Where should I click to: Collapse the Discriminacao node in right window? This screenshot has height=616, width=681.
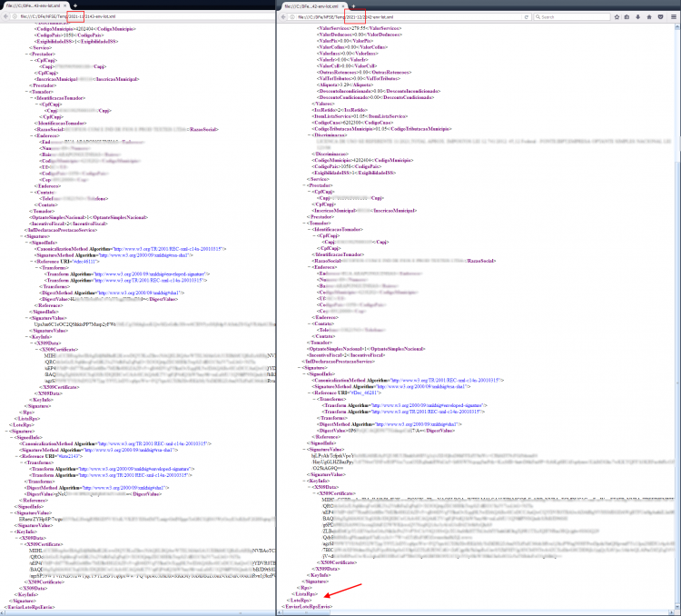(310, 134)
